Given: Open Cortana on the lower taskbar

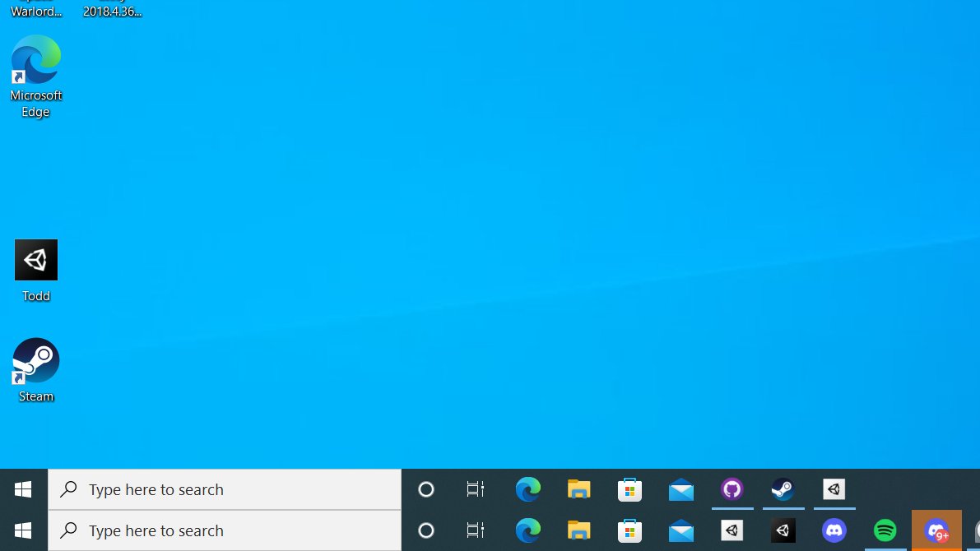Looking at the screenshot, I should pyautogui.click(x=426, y=530).
